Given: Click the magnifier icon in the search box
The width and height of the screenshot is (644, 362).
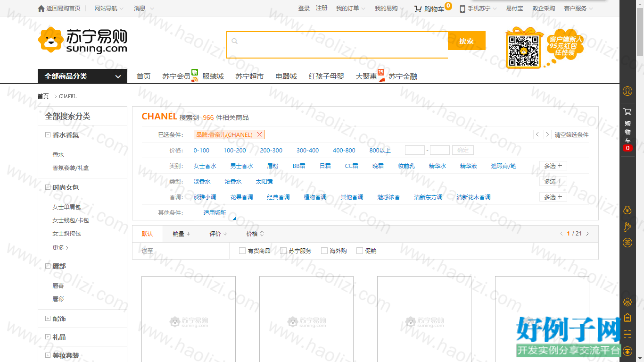Looking at the screenshot, I should tap(234, 41).
